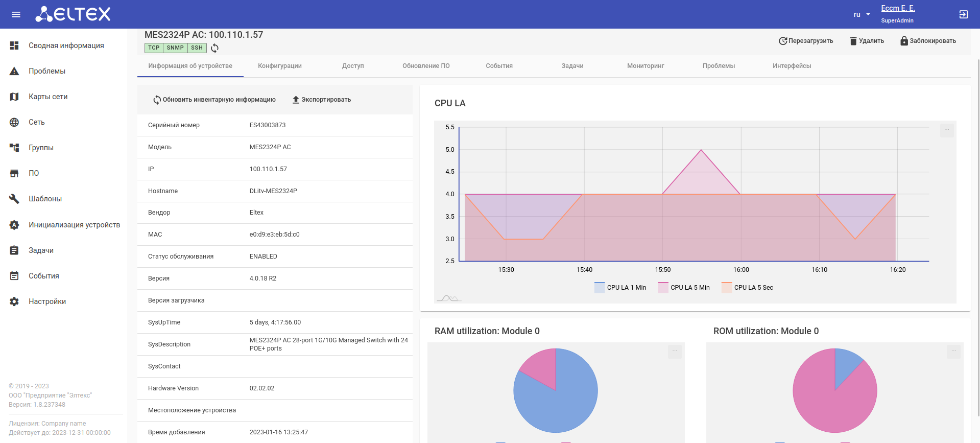Click the SNMP status badge
Image resolution: width=980 pixels, height=443 pixels.
pyautogui.click(x=175, y=48)
